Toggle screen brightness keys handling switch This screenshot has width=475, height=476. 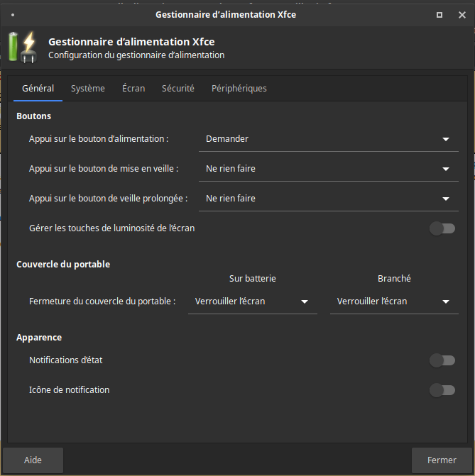click(x=442, y=228)
